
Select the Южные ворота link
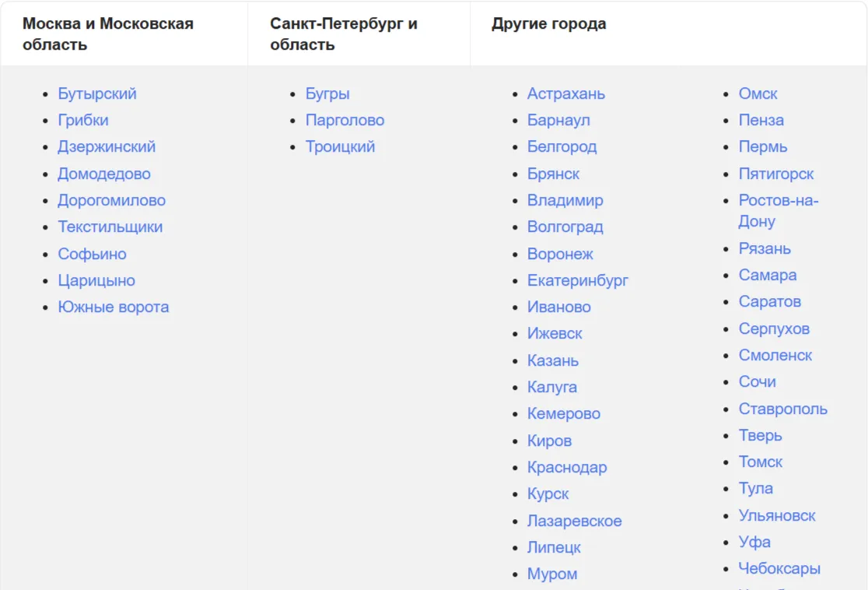click(x=114, y=307)
